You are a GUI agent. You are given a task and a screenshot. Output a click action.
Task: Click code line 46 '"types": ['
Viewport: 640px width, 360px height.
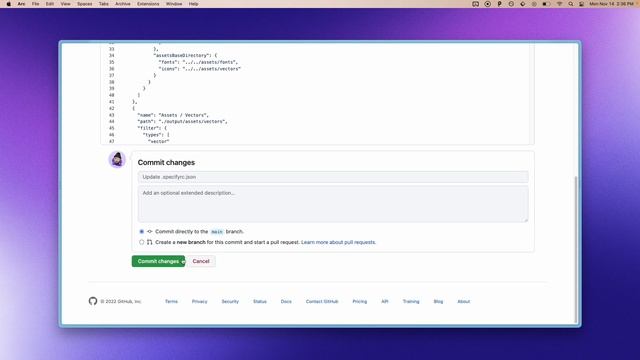[156, 135]
